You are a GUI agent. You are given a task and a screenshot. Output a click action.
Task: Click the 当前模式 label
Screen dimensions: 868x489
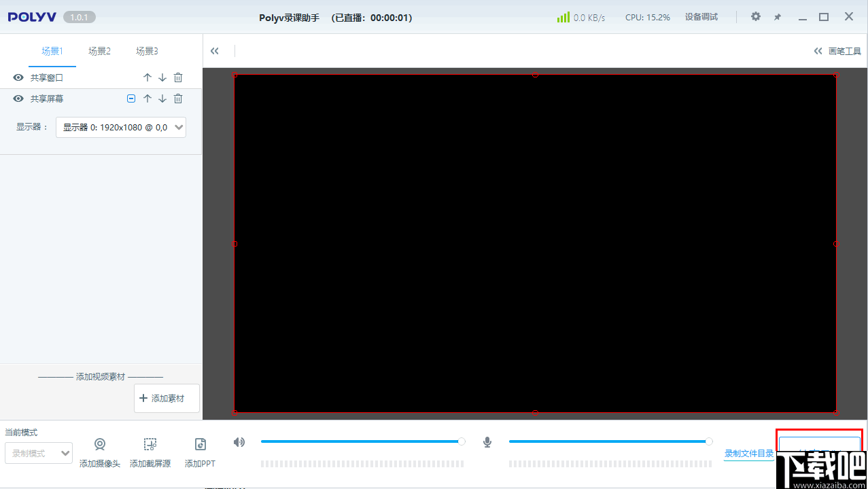[x=21, y=432]
